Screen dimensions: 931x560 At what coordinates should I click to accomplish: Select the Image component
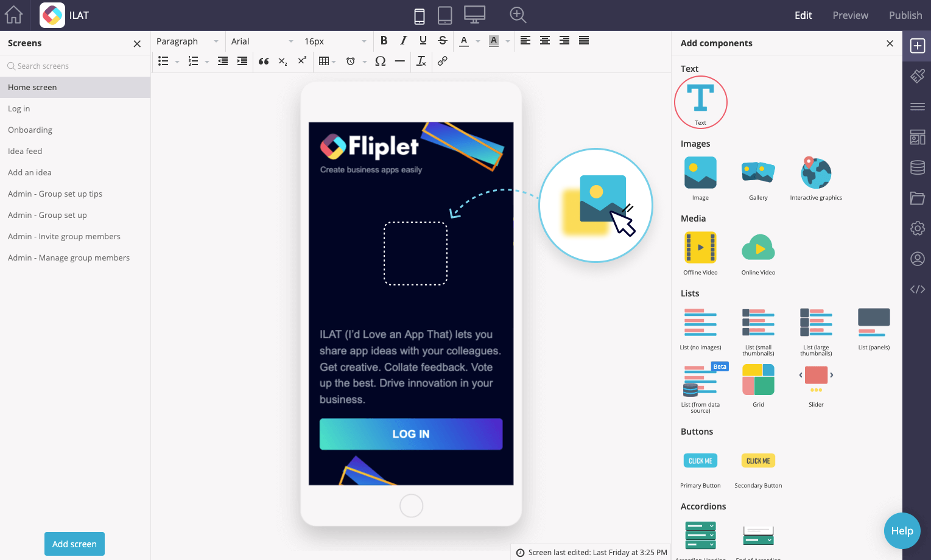700,178
